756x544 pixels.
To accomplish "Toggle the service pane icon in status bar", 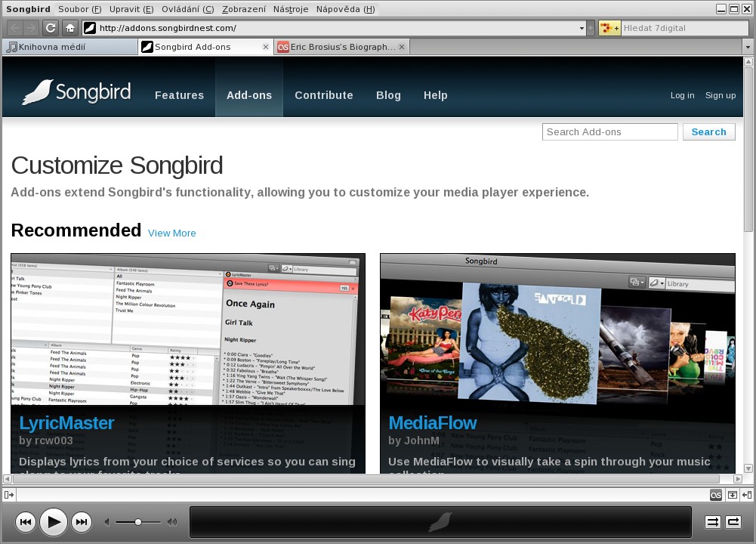I will 8,494.
